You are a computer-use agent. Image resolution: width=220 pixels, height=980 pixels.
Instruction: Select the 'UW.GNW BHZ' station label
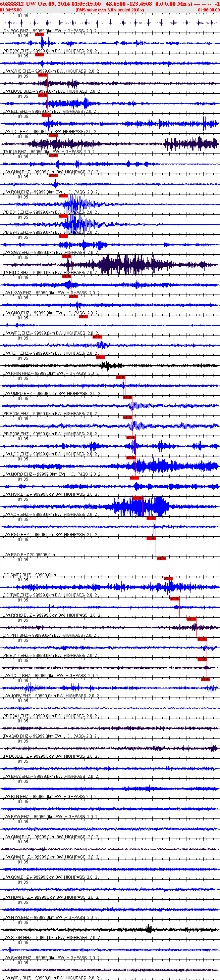click(17, 857)
